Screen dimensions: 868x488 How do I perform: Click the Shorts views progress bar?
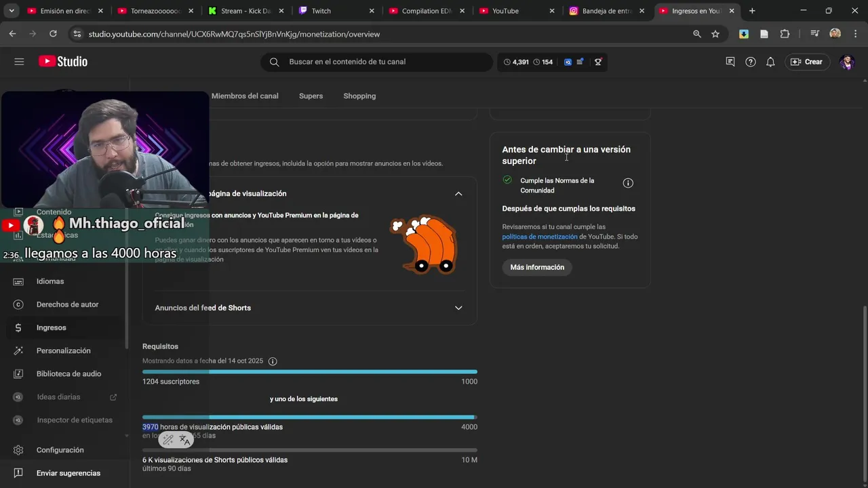click(x=310, y=450)
